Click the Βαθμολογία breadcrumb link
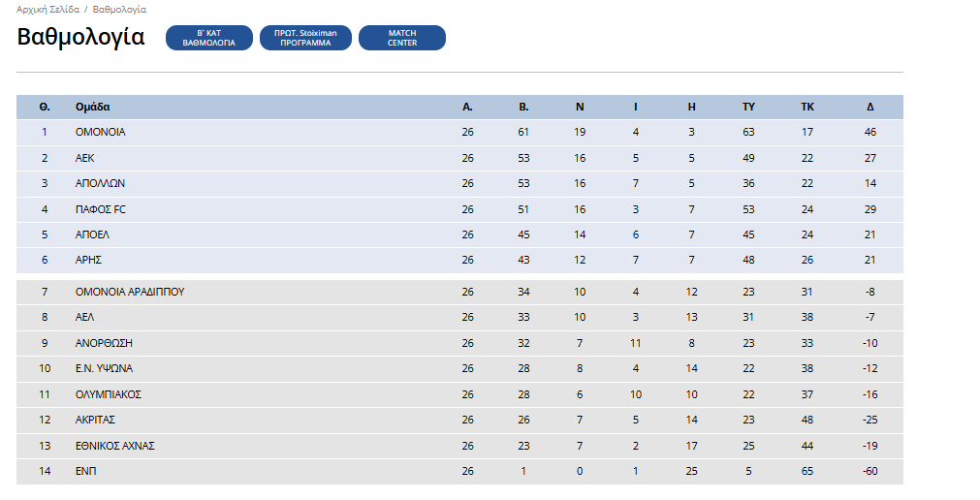Image resolution: width=980 pixels, height=500 pixels. [119, 9]
